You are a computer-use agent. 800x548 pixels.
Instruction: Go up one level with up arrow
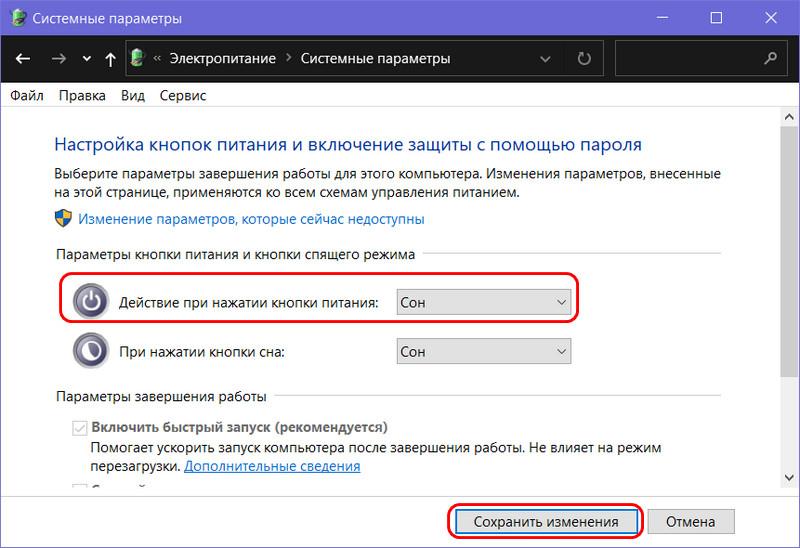pos(110,59)
